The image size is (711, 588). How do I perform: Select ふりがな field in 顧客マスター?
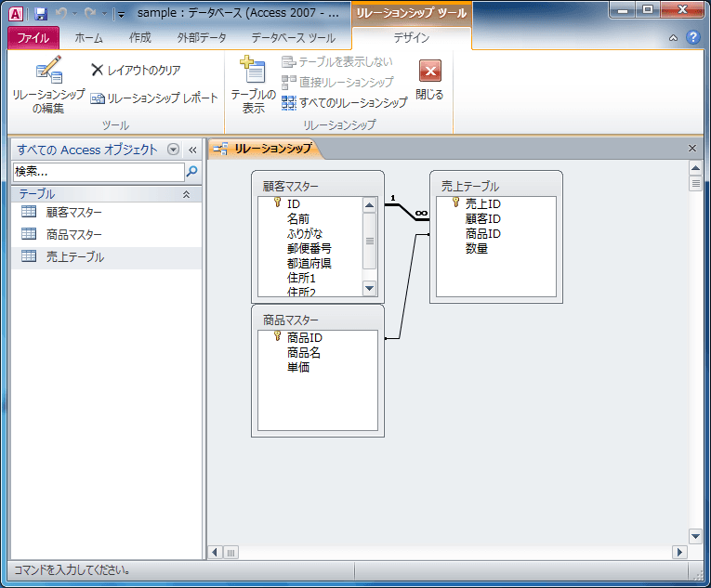coord(305,234)
